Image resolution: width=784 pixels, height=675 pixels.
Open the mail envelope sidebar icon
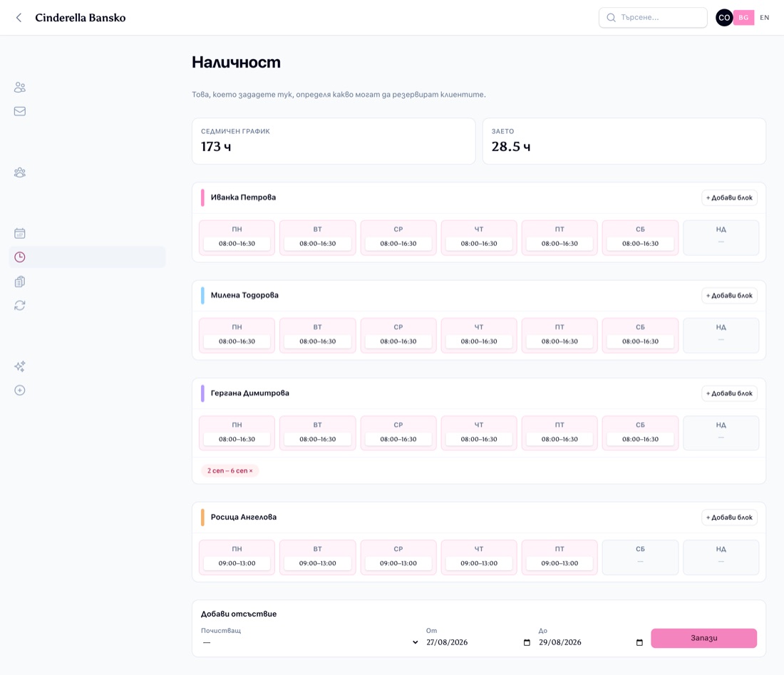(x=20, y=111)
